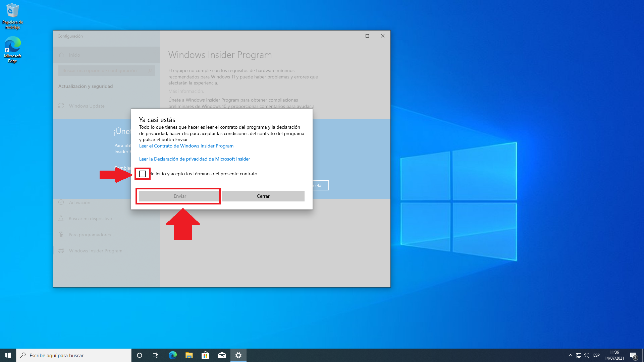
Task: Click the Cerrar button
Action: [x=263, y=196]
